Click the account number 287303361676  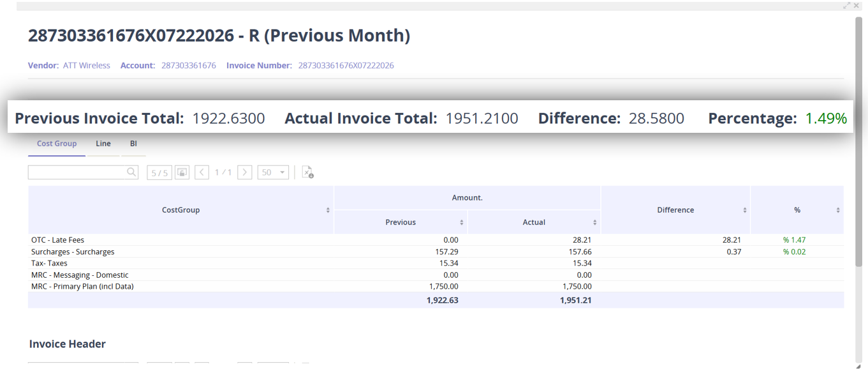(189, 65)
